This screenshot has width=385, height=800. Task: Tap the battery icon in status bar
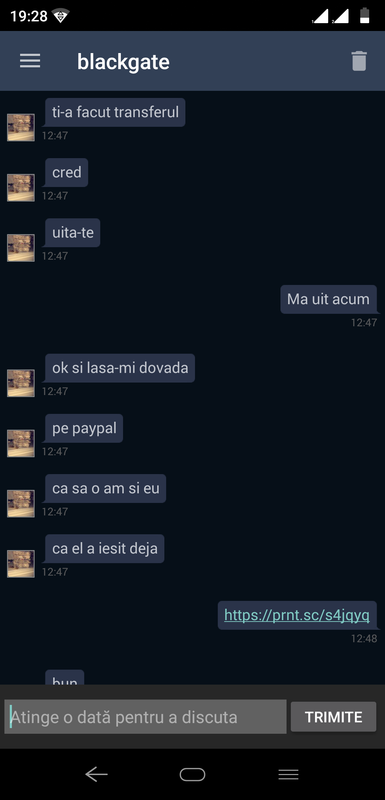[365, 15]
